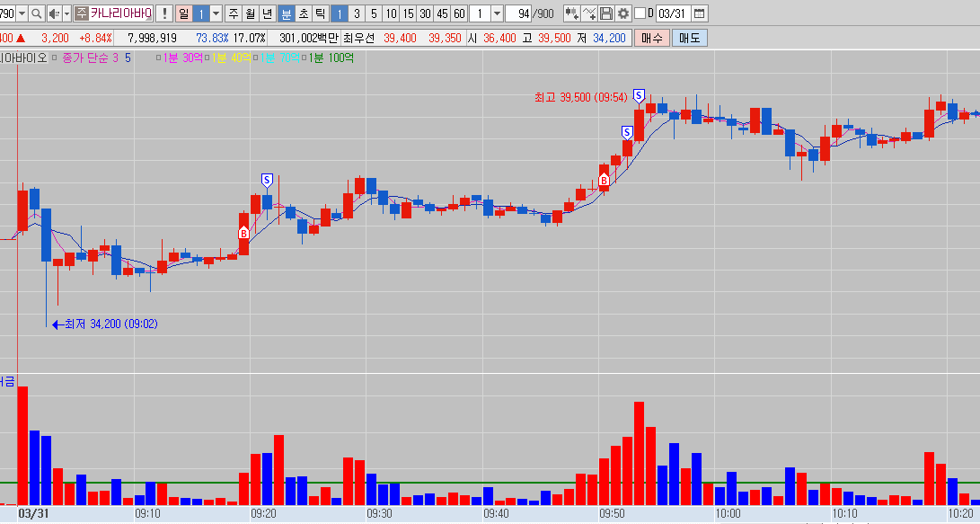Open chart settings gear icon

coord(623,13)
